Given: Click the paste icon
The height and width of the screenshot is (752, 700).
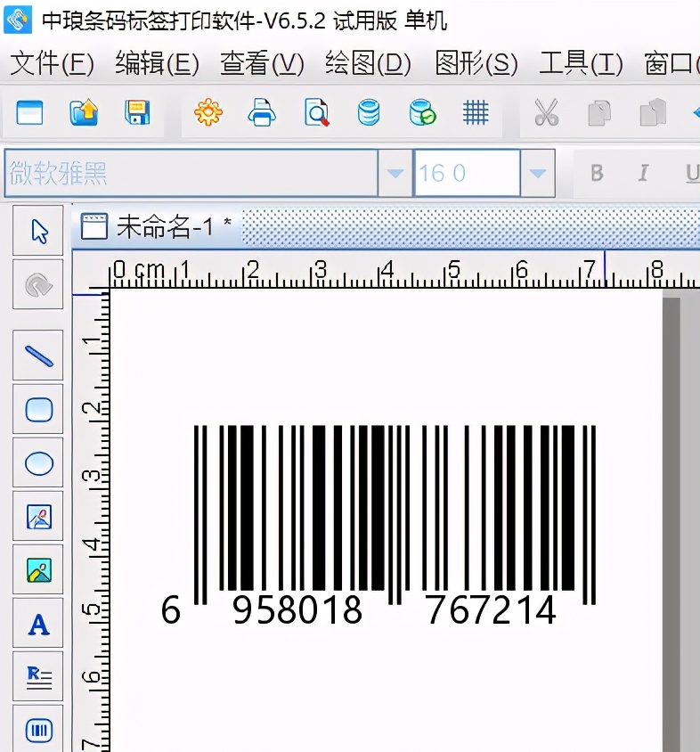Looking at the screenshot, I should [653, 112].
